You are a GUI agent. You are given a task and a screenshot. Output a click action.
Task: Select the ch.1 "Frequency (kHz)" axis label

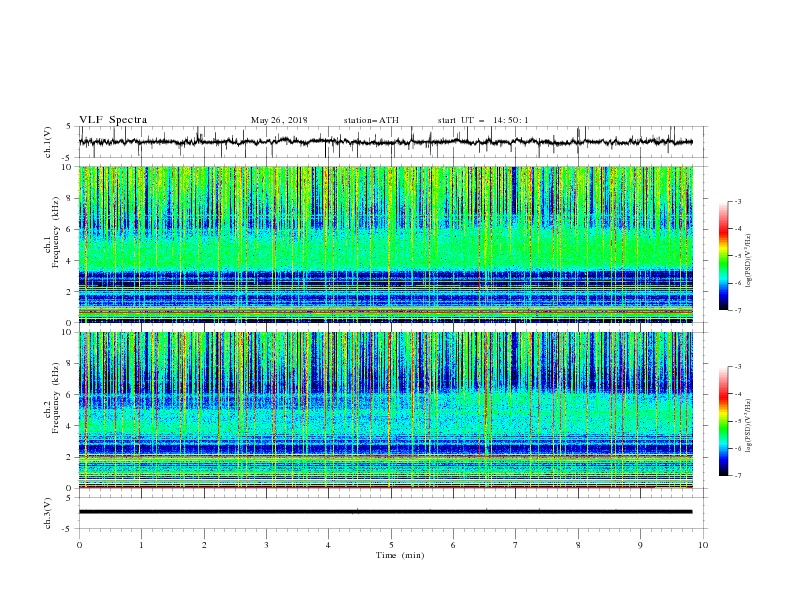point(56,233)
